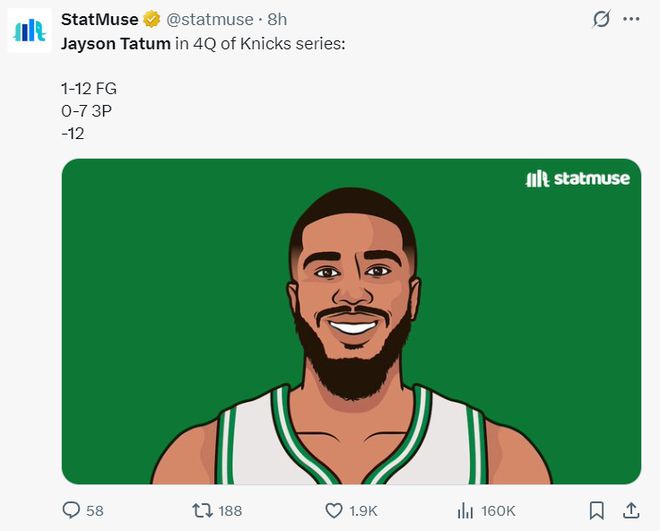Open view analytics bar chart icon

click(x=465, y=511)
